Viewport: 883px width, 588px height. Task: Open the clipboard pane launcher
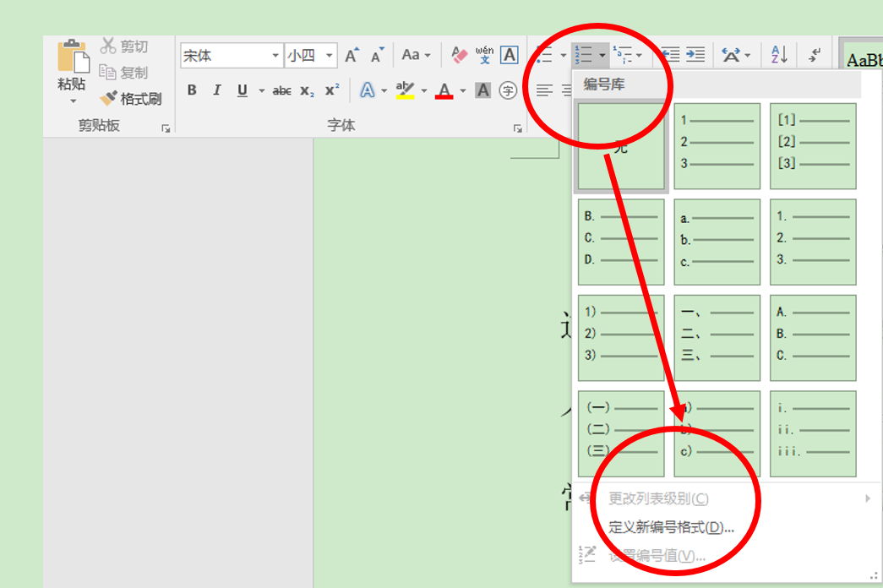166,128
